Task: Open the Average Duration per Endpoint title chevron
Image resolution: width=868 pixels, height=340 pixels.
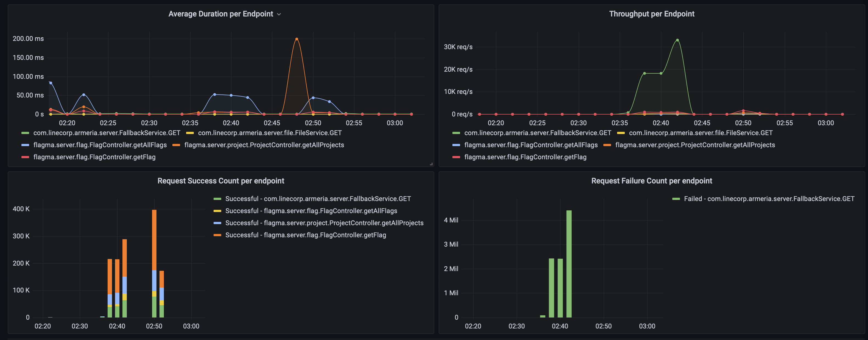Action: pyautogui.click(x=279, y=14)
